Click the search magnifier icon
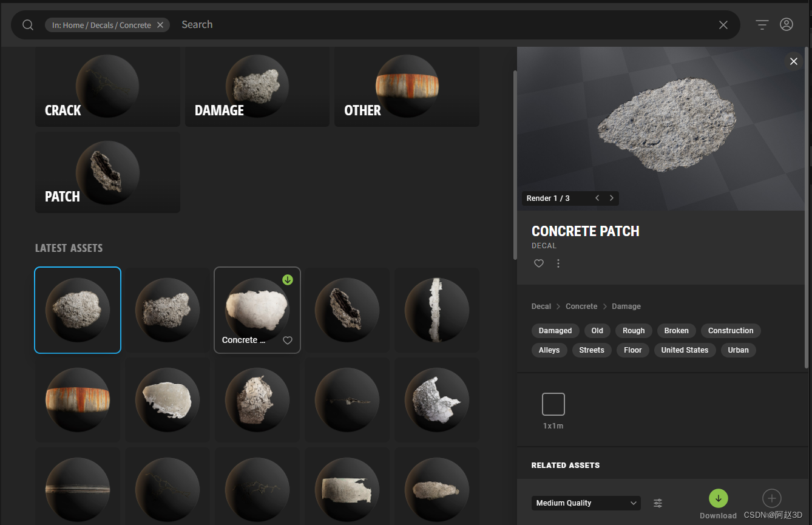 click(x=28, y=25)
